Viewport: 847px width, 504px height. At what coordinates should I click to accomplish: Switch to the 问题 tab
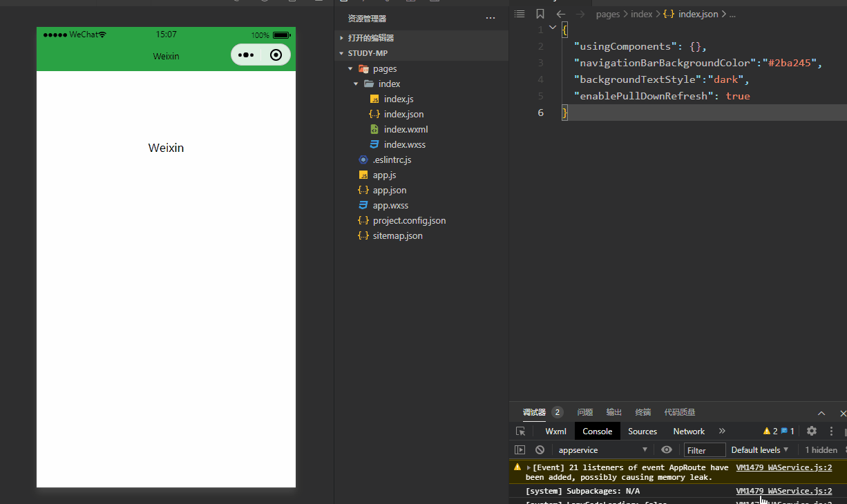(x=585, y=412)
